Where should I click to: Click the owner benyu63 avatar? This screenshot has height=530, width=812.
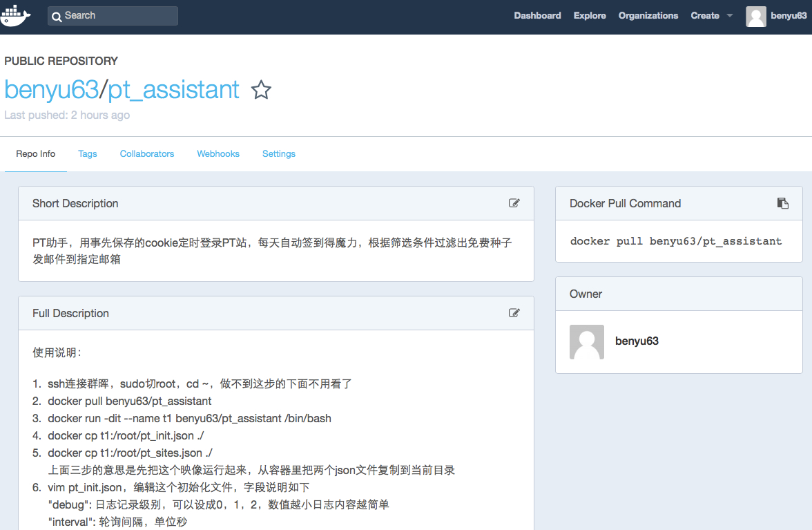tap(587, 342)
